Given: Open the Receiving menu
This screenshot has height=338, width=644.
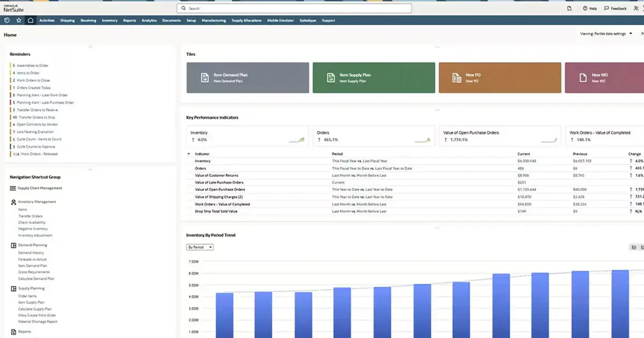Looking at the screenshot, I should click(x=89, y=20).
